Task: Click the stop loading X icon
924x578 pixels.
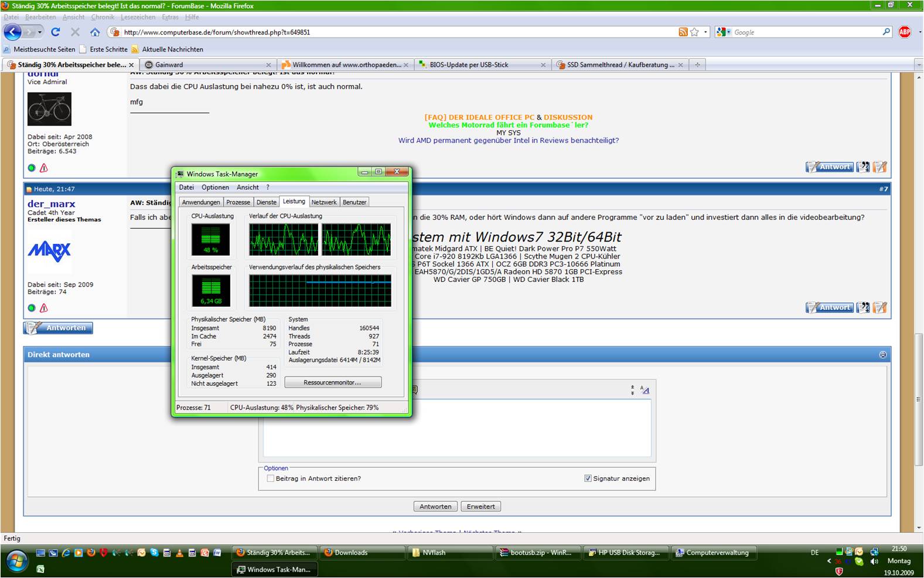Action: [75, 32]
